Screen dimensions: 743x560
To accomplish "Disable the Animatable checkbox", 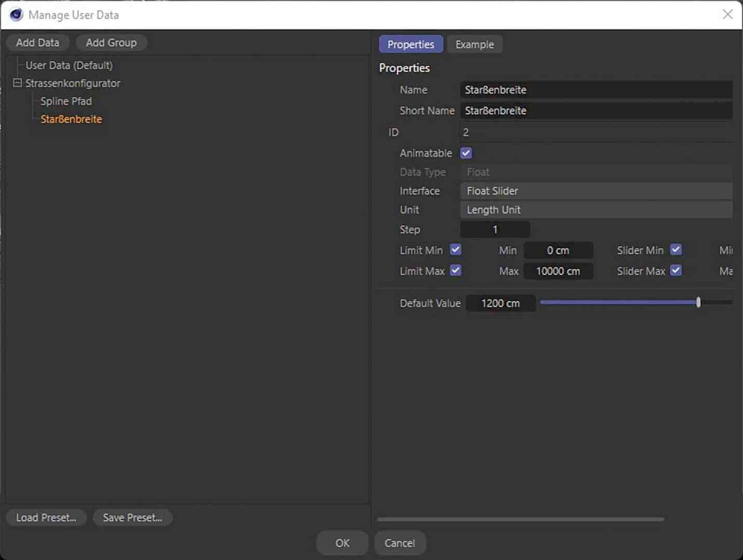I will [465, 152].
